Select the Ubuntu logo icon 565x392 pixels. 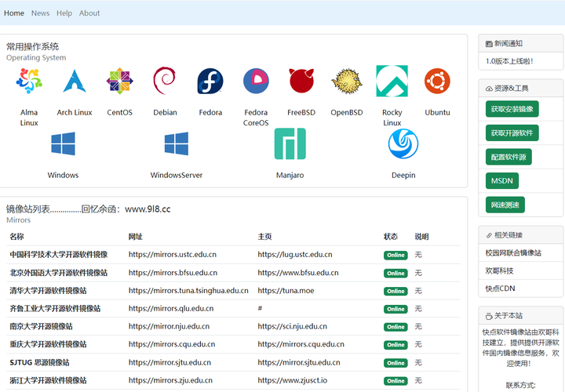click(437, 81)
